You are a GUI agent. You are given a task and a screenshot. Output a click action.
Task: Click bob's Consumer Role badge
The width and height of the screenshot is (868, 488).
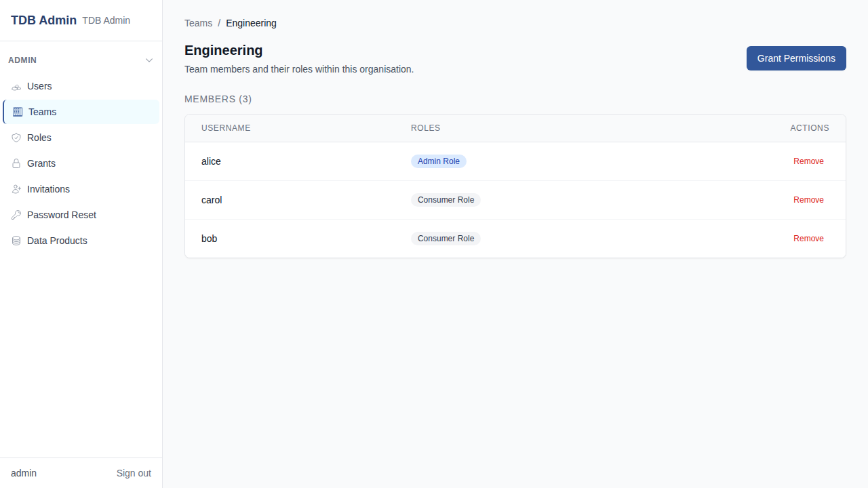(x=446, y=239)
